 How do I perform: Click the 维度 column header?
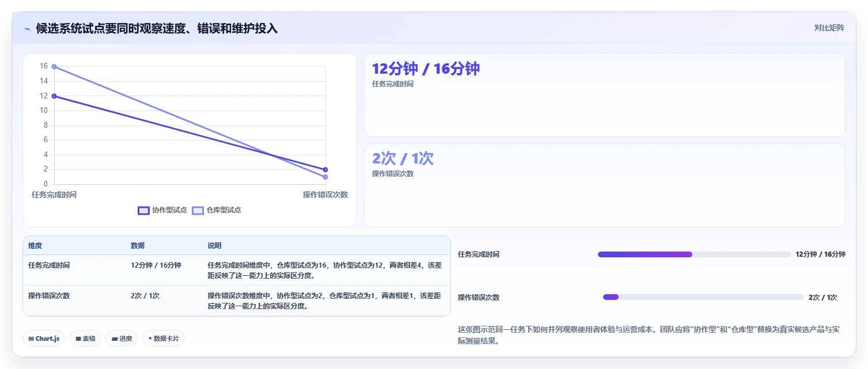pyautogui.click(x=35, y=246)
